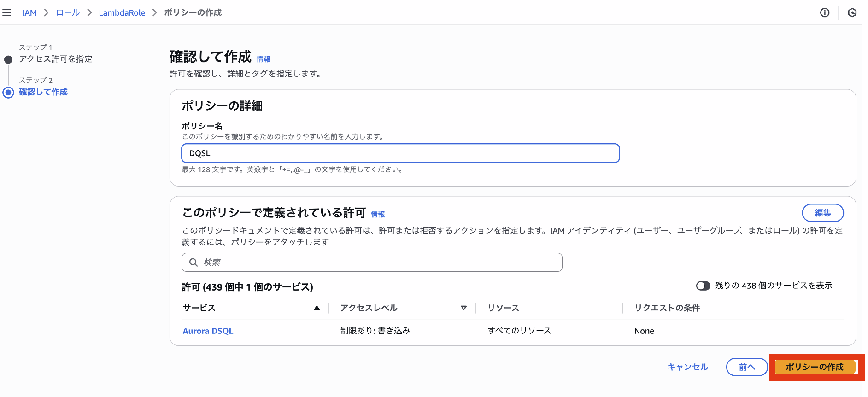Viewport: 868px width, 397px height.
Task: Toggle 残りの 438 個のサービスを表示 switch
Action: pos(703,286)
